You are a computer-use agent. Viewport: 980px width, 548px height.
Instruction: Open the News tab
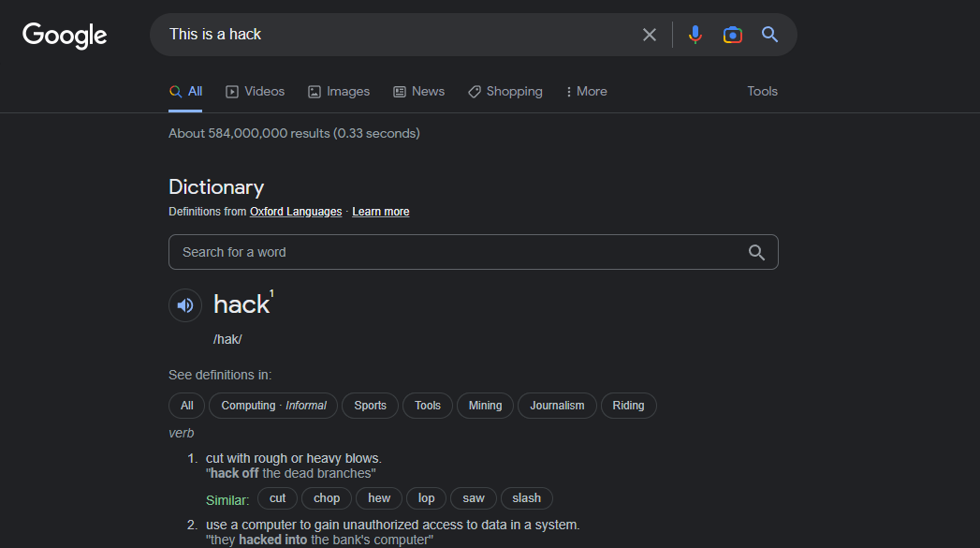tap(418, 92)
